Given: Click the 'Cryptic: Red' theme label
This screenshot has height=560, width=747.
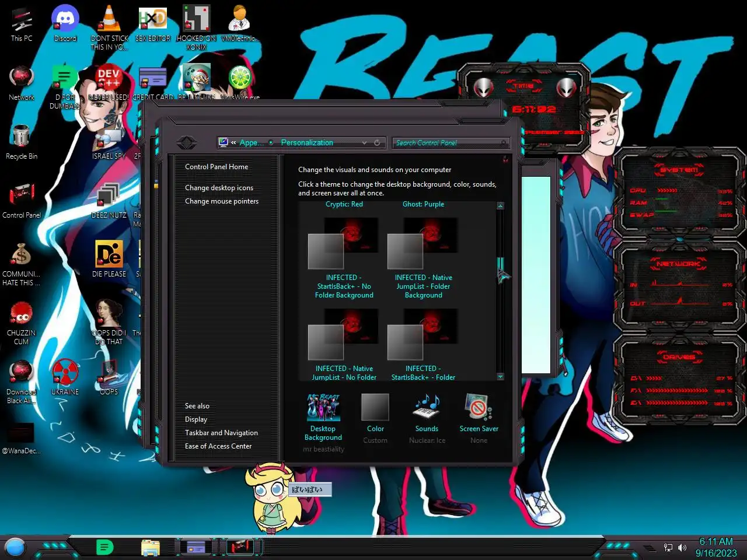Looking at the screenshot, I should tap(344, 204).
